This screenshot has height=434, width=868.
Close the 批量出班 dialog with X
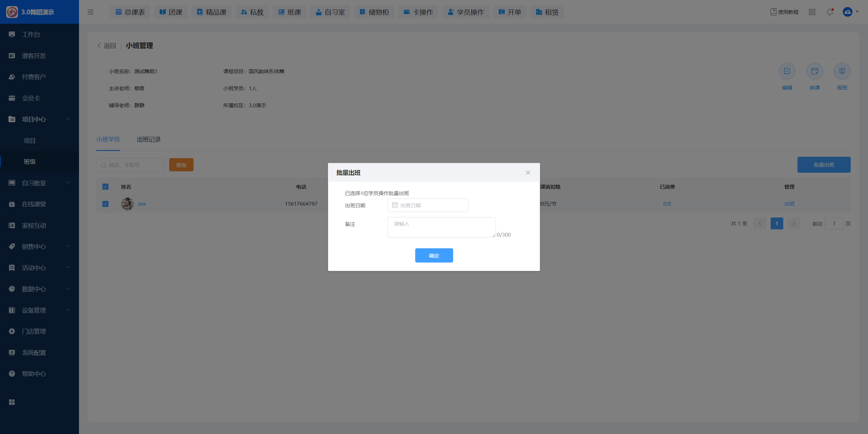click(528, 173)
